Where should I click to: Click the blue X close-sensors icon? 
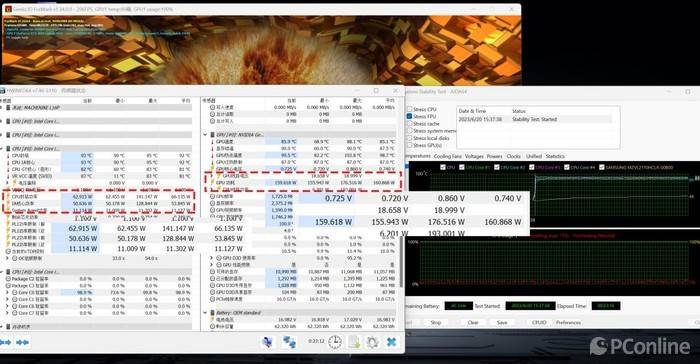(x=392, y=342)
